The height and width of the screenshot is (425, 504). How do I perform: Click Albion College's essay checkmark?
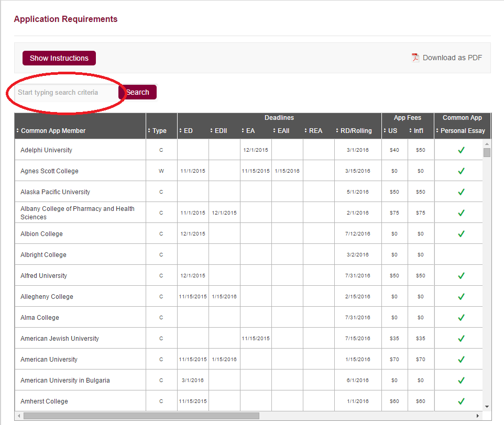coord(461,233)
